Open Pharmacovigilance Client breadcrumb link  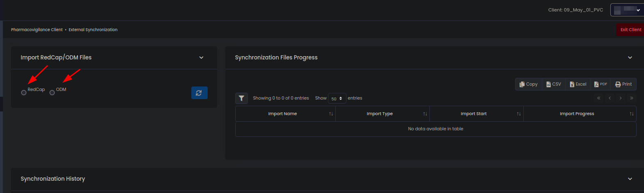tap(37, 30)
